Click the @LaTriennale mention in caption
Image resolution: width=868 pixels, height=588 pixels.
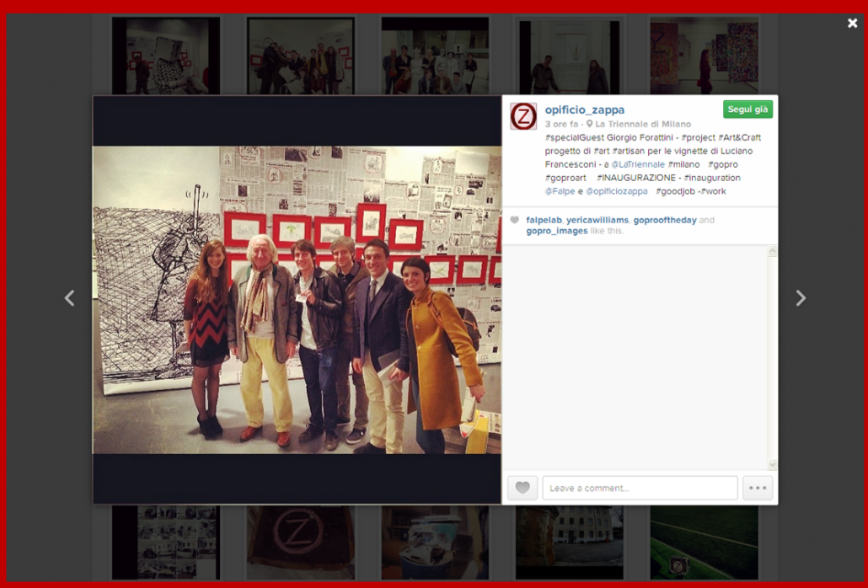638,164
